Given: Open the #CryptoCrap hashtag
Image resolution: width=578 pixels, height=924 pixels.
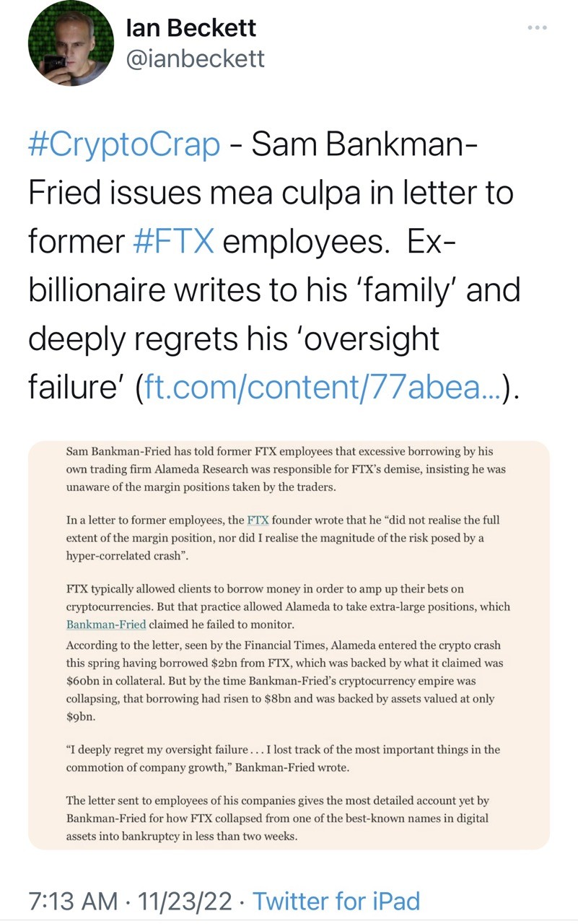Looking at the screenshot, I should coord(125,145).
